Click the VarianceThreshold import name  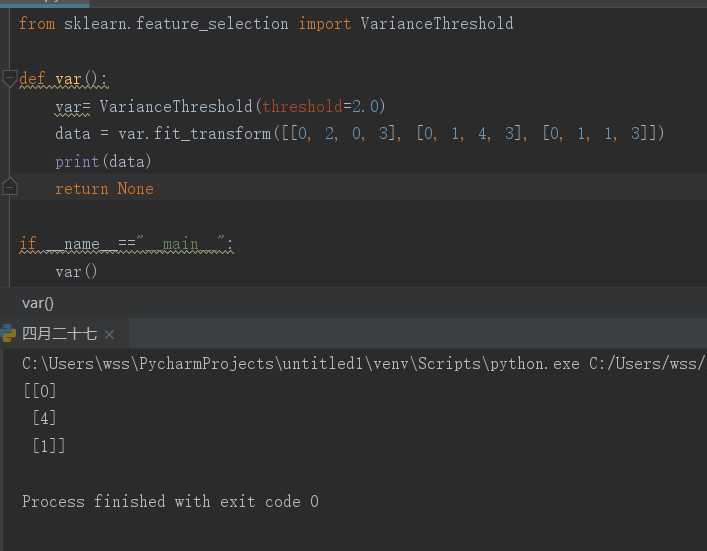click(436, 23)
